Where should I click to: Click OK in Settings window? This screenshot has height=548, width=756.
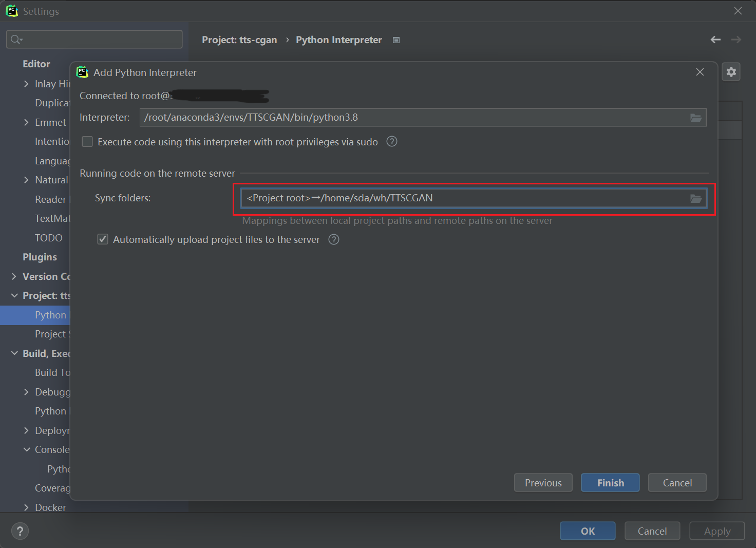click(588, 531)
